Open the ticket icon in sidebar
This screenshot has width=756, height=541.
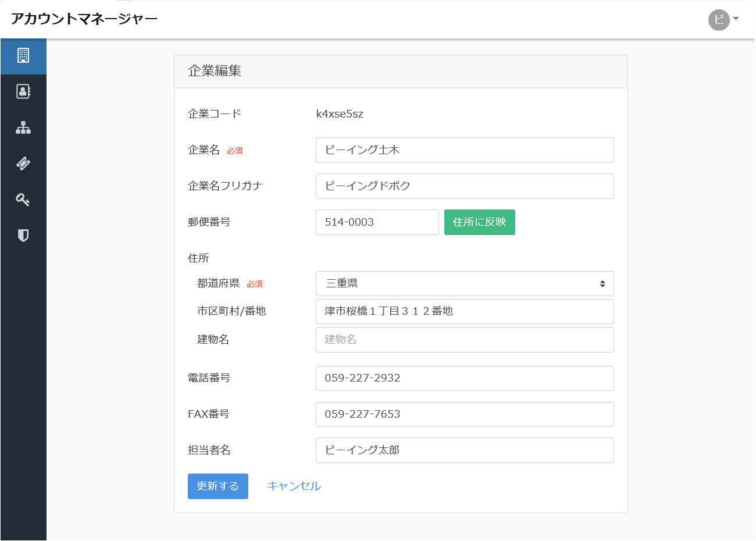23,163
